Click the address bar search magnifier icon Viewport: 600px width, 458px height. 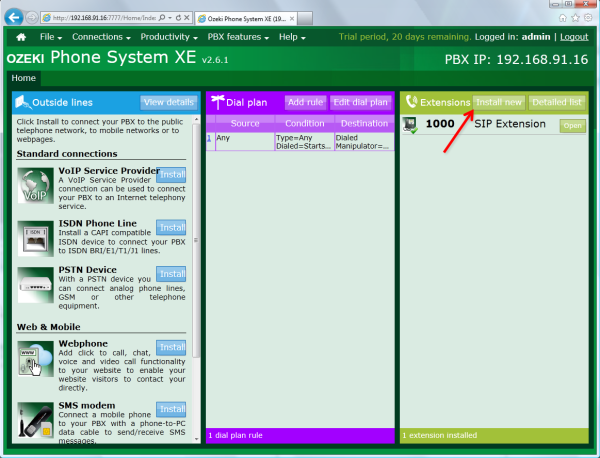coord(162,18)
